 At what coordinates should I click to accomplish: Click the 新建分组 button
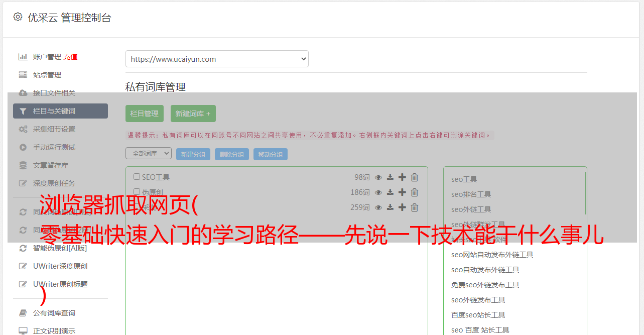pos(193,155)
